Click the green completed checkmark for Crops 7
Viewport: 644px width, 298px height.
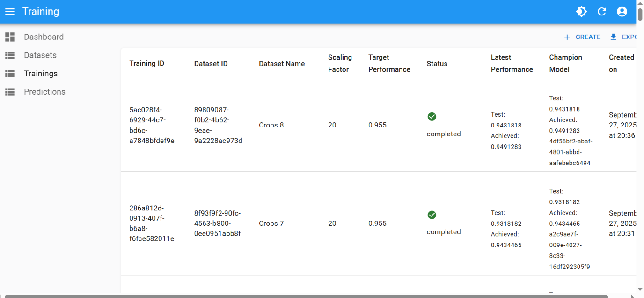432,215
